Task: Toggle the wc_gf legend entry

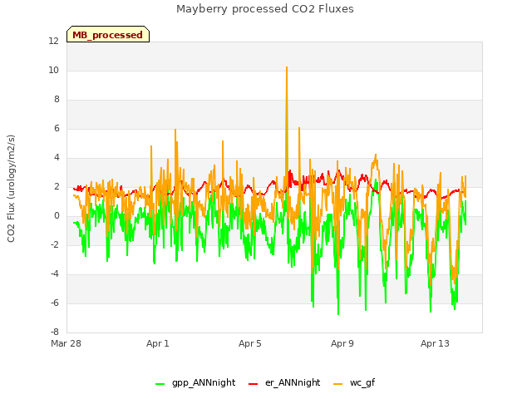Action: coord(354,382)
